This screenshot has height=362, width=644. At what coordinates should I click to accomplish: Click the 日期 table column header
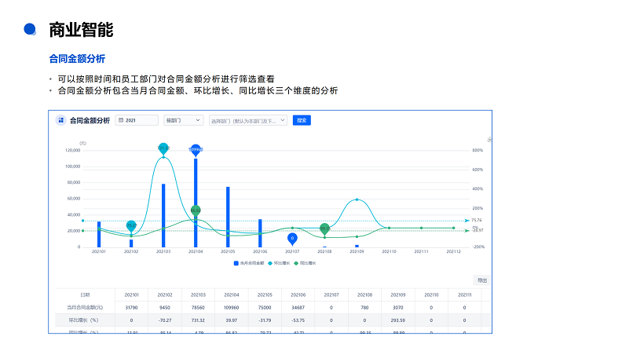(85, 294)
